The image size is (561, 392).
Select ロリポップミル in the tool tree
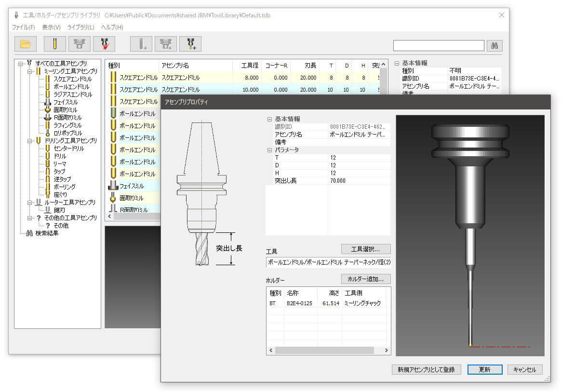pyautogui.click(x=67, y=133)
